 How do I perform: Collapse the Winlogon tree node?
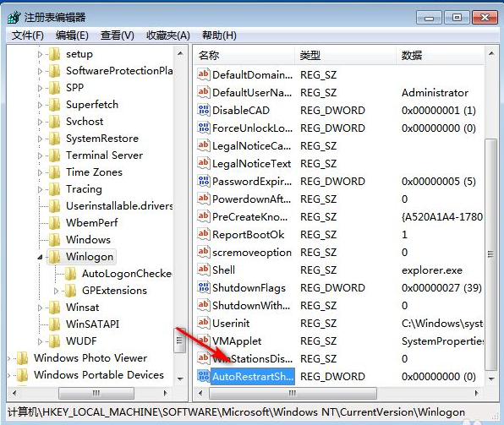click(40, 257)
